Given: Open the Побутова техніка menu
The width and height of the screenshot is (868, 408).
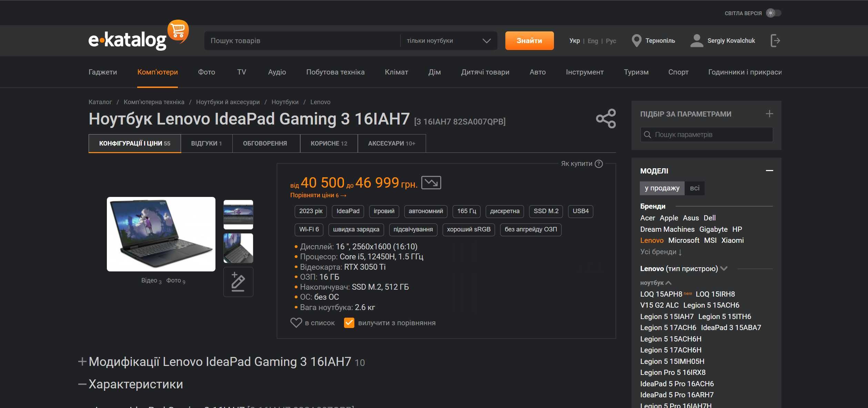Looking at the screenshot, I should (x=335, y=72).
